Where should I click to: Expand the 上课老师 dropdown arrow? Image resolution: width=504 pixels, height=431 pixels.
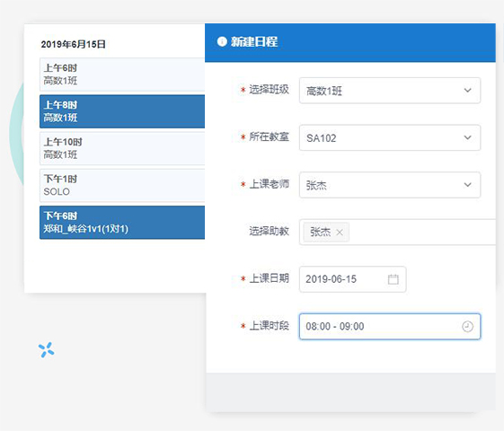[x=468, y=185]
